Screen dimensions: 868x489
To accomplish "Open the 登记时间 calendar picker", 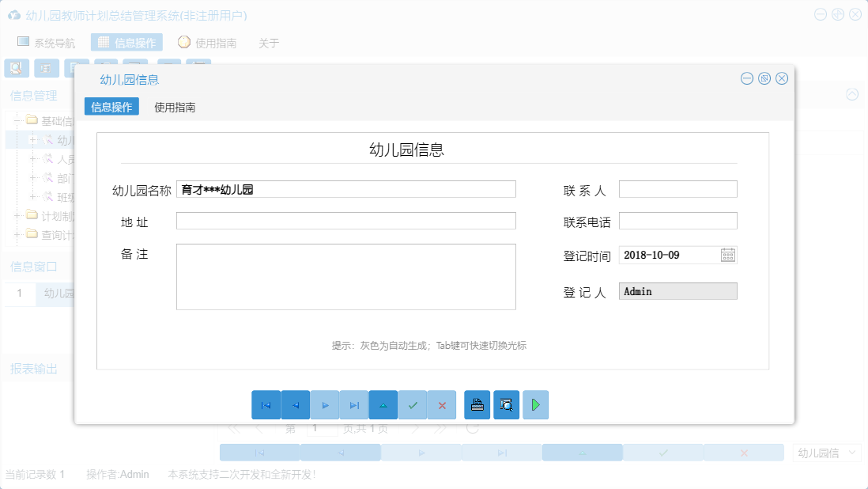I will [x=728, y=254].
